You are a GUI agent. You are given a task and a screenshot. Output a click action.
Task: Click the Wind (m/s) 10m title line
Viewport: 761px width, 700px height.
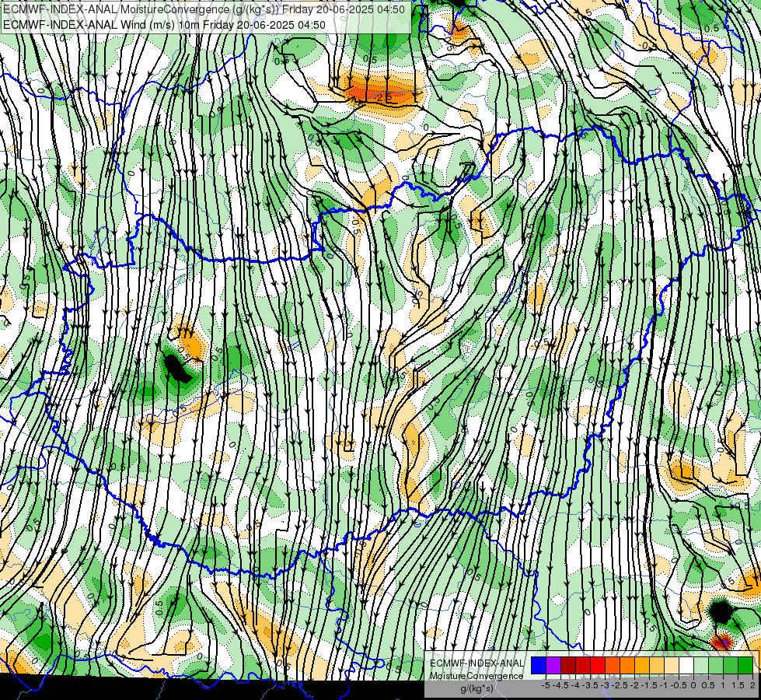pos(165,24)
